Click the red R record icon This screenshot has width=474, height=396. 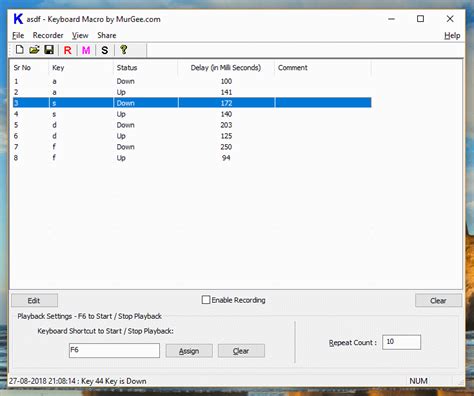(67, 50)
